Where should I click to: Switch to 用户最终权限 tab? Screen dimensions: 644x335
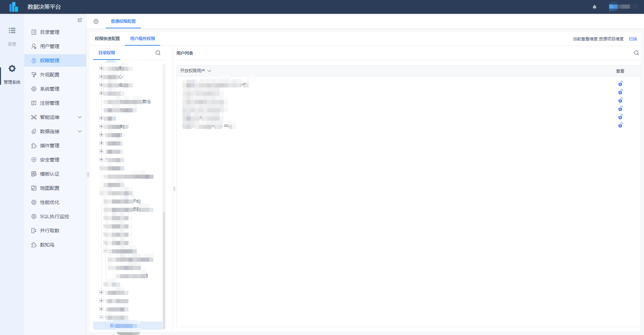(x=143, y=39)
